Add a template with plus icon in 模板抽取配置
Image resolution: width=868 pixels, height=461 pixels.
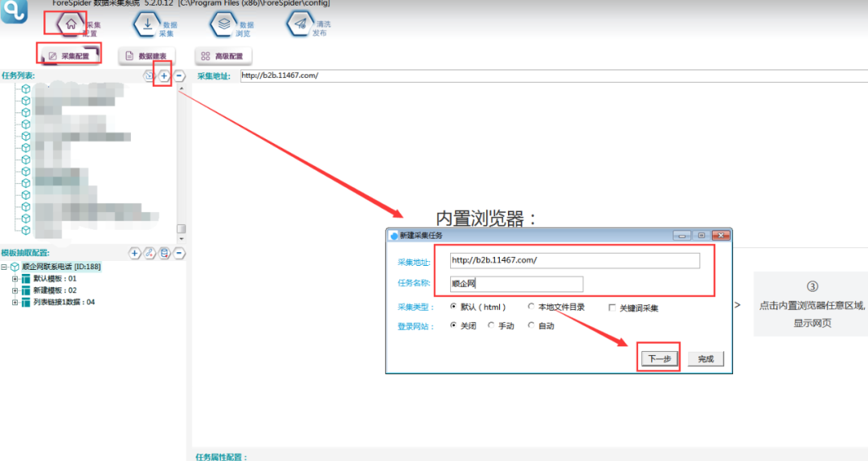point(134,254)
